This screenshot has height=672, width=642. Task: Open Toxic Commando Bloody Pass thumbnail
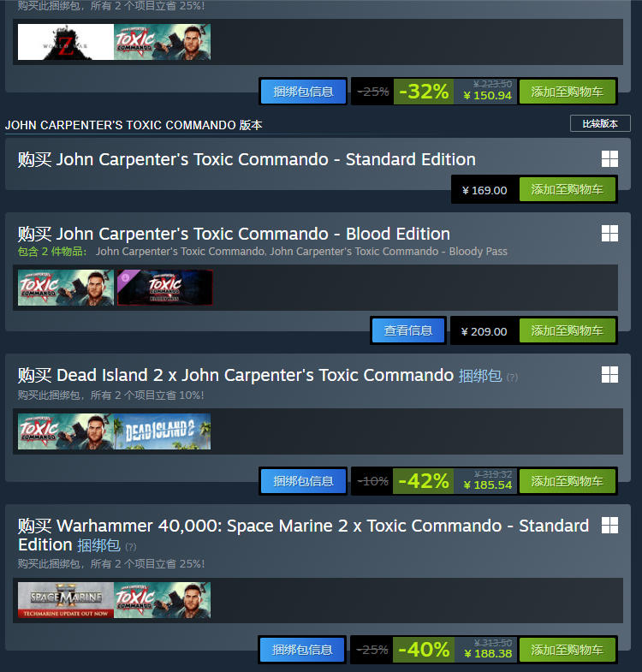164,287
